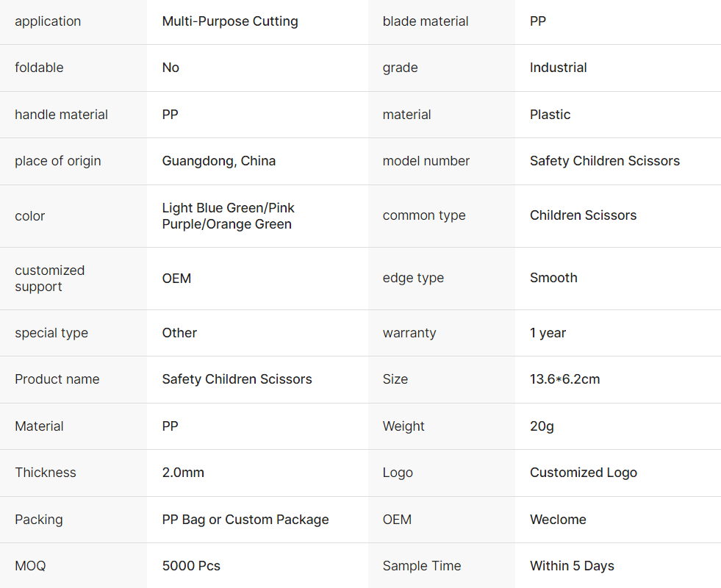Image resolution: width=721 pixels, height=588 pixels.
Task: Select the "blade material" label cell
Action: click(x=426, y=21)
